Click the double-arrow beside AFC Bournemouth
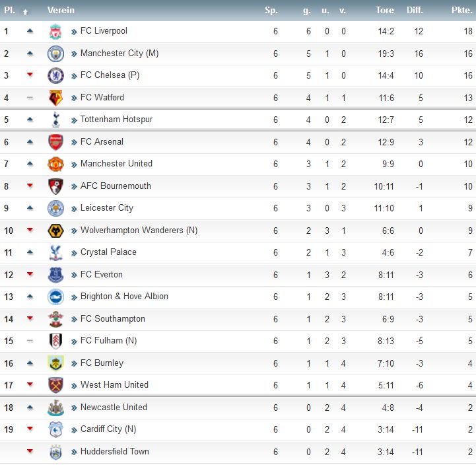476x465 pixels. click(x=74, y=186)
